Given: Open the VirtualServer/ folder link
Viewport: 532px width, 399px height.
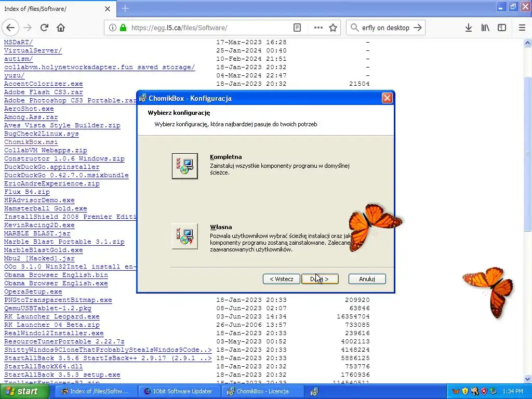Looking at the screenshot, I should pyautogui.click(x=33, y=50).
